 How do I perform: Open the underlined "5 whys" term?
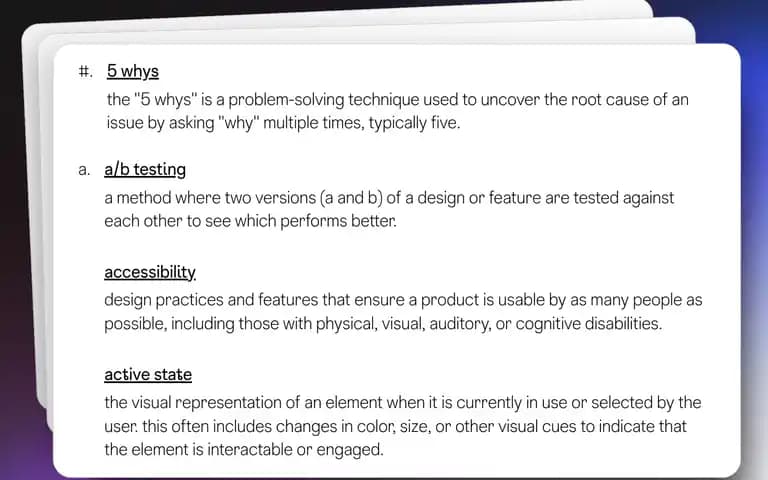[133, 71]
